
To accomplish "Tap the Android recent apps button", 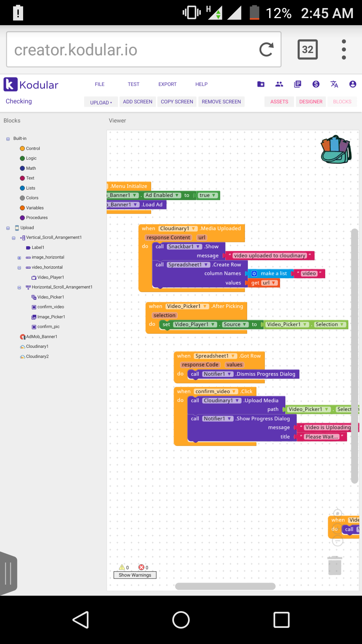I will coord(282,620).
